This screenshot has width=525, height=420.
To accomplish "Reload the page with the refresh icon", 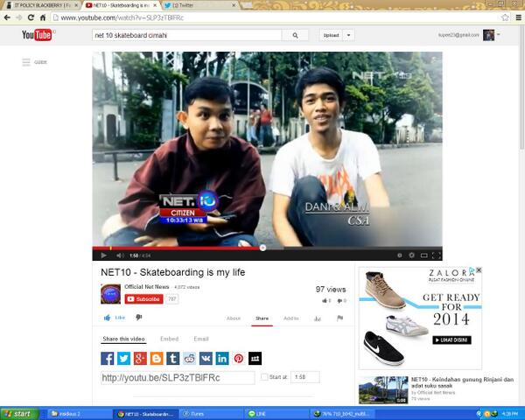I will click(x=31, y=17).
